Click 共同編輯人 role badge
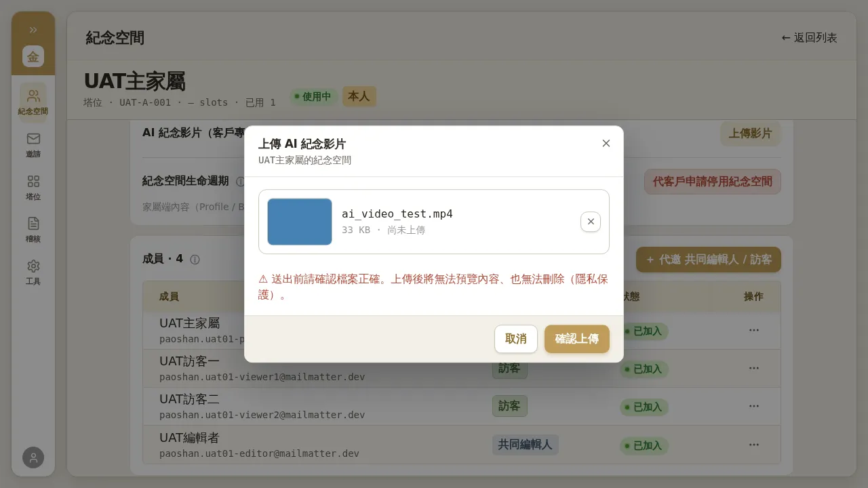This screenshot has width=868, height=488. 526,445
